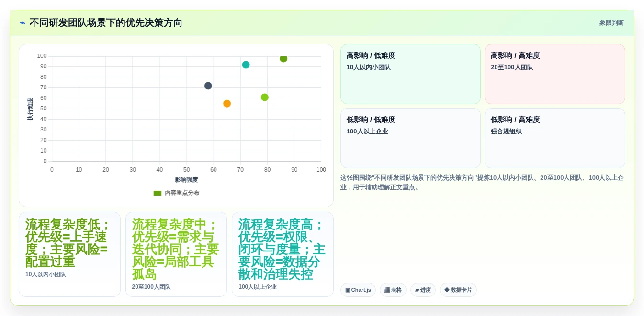This screenshot has width=644, height=316.
Task: Open the 低影响 / 低难度 quadrant card
Action: (x=410, y=138)
